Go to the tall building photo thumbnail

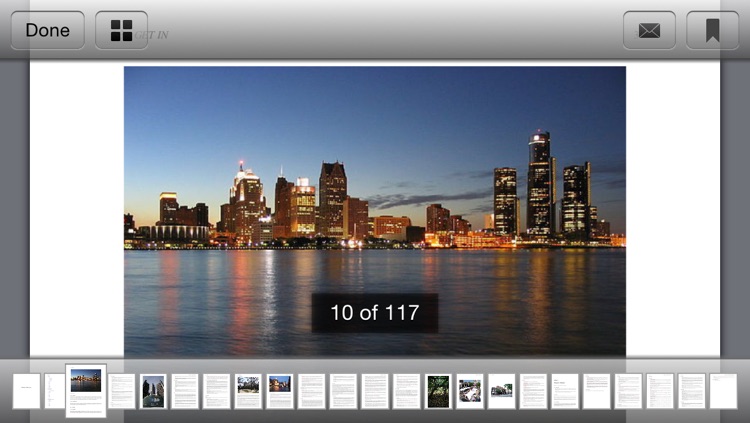click(x=153, y=391)
